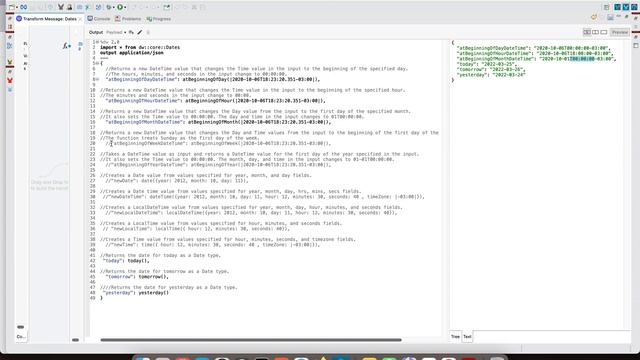The image size is (640, 360).
Task: Click 'atBeginningOfDayDateTime' in the preview output
Action: 492,48
